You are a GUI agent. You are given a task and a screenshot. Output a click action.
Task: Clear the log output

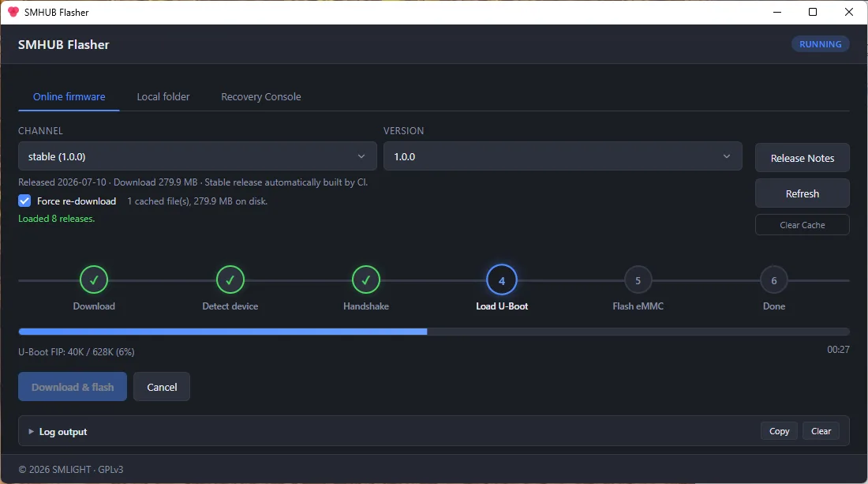click(821, 431)
